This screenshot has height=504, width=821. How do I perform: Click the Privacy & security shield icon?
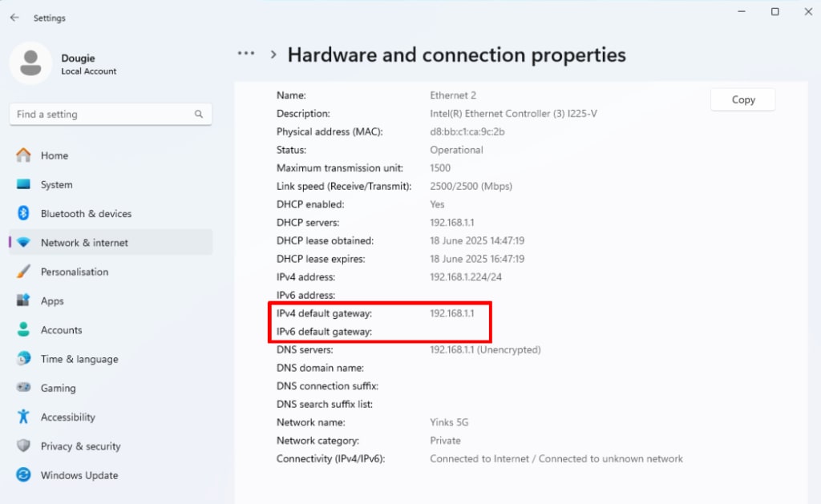(x=23, y=446)
